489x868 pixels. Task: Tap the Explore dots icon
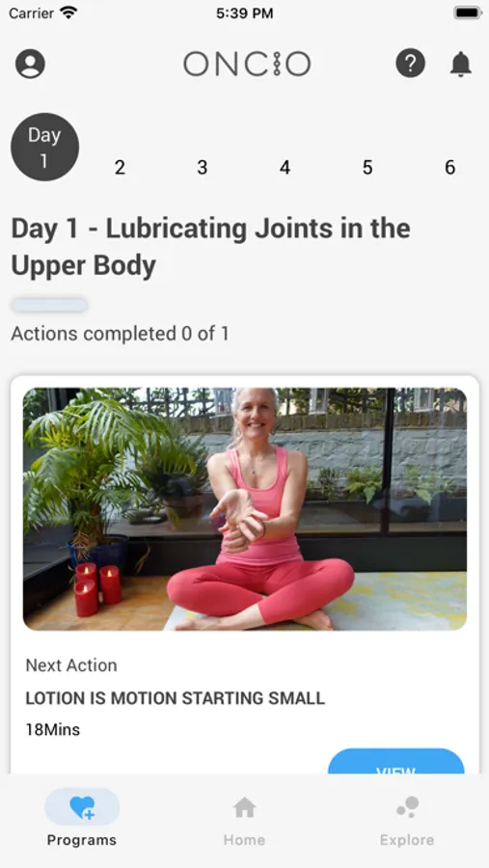pyautogui.click(x=408, y=807)
